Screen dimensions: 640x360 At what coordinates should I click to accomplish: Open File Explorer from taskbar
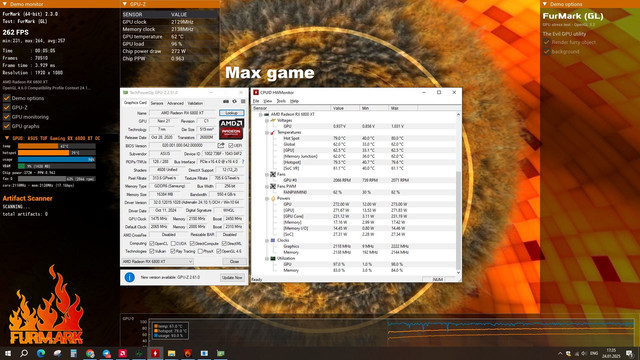[171, 353]
